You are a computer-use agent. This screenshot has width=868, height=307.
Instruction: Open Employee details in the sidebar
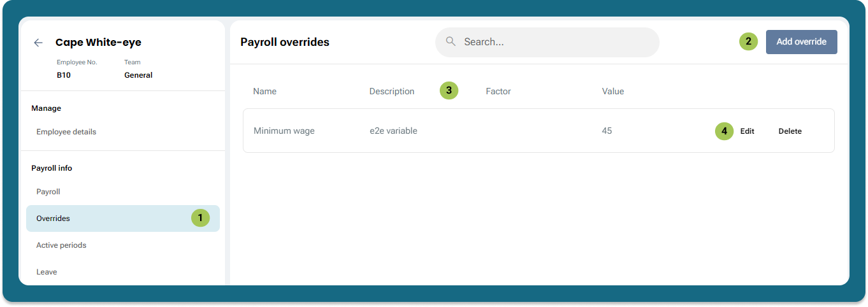(x=66, y=132)
